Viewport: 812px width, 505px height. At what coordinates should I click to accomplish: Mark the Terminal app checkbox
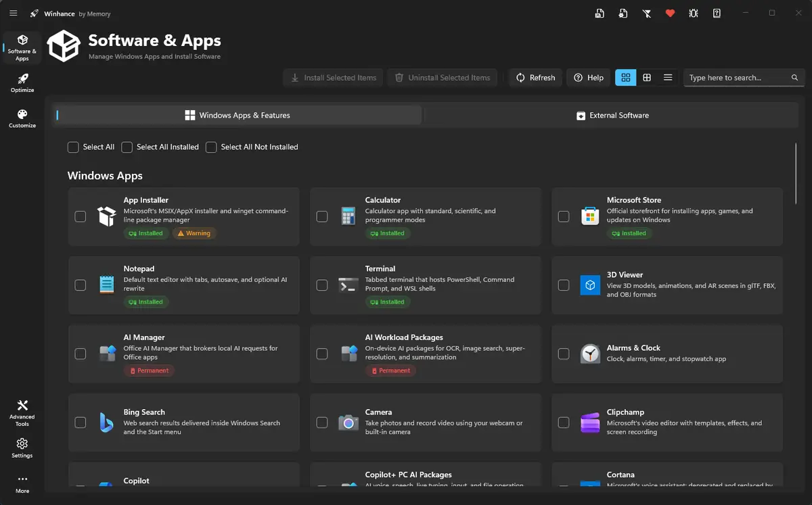pyautogui.click(x=322, y=285)
